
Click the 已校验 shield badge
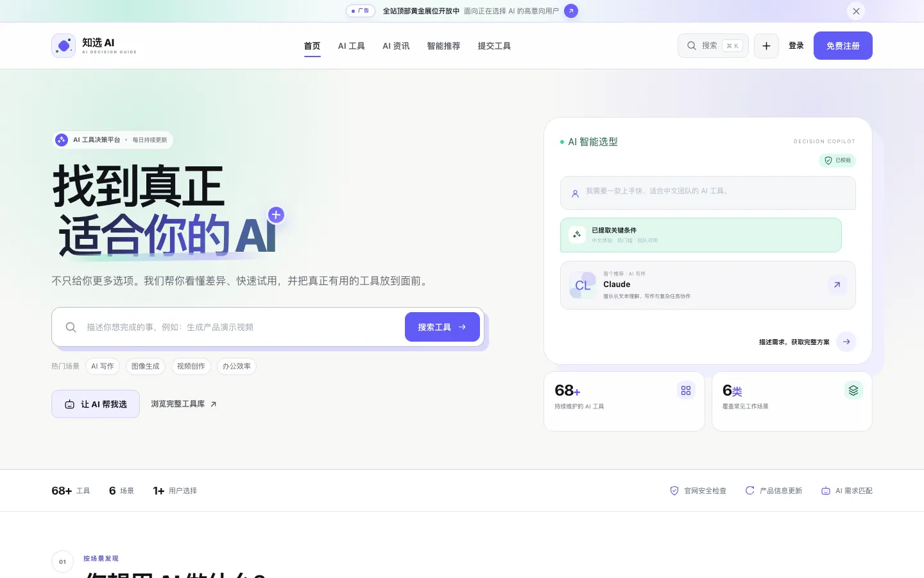[837, 161]
